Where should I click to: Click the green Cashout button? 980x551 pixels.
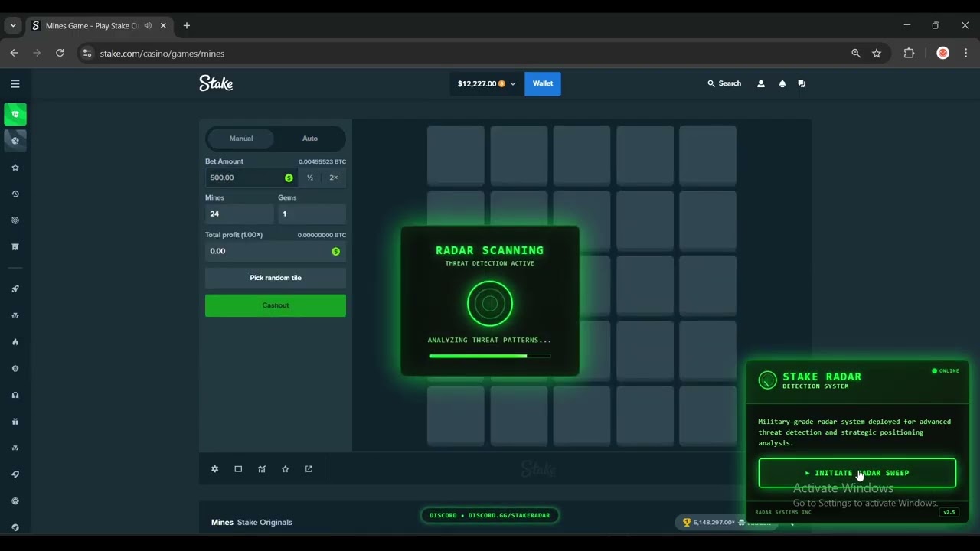(x=276, y=305)
